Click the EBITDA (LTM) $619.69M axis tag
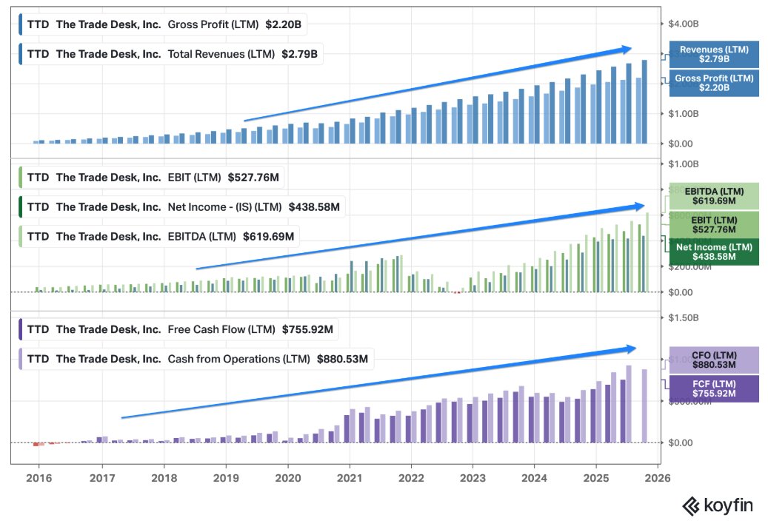The width and height of the screenshot is (768, 532). (714, 196)
